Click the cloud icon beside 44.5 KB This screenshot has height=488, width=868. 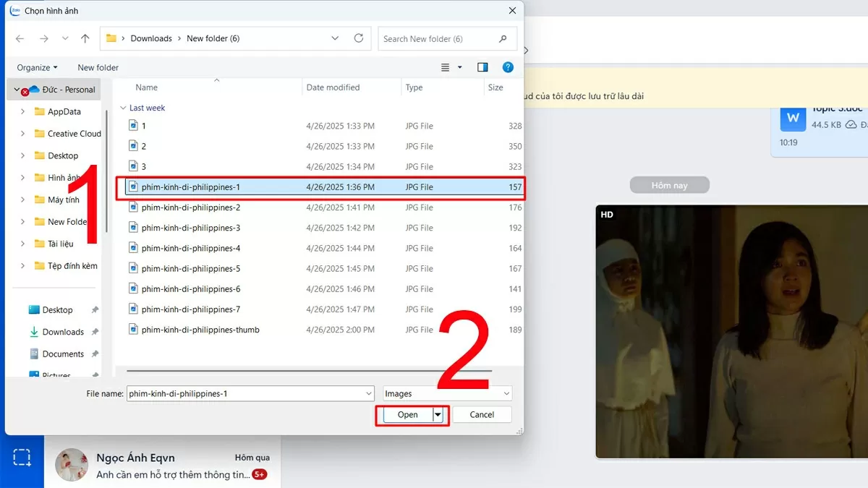click(851, 125)
